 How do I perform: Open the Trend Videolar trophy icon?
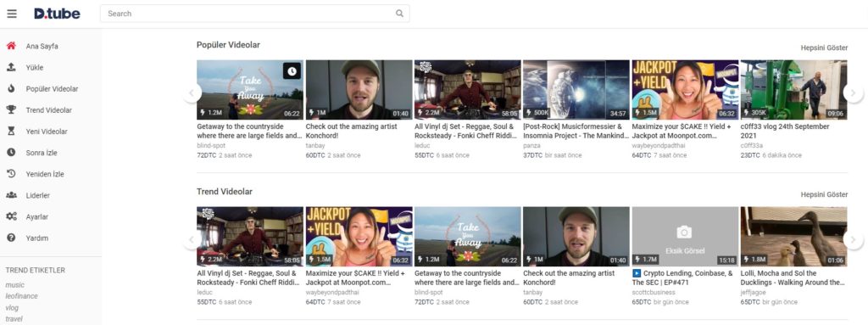tap(11, 109)
